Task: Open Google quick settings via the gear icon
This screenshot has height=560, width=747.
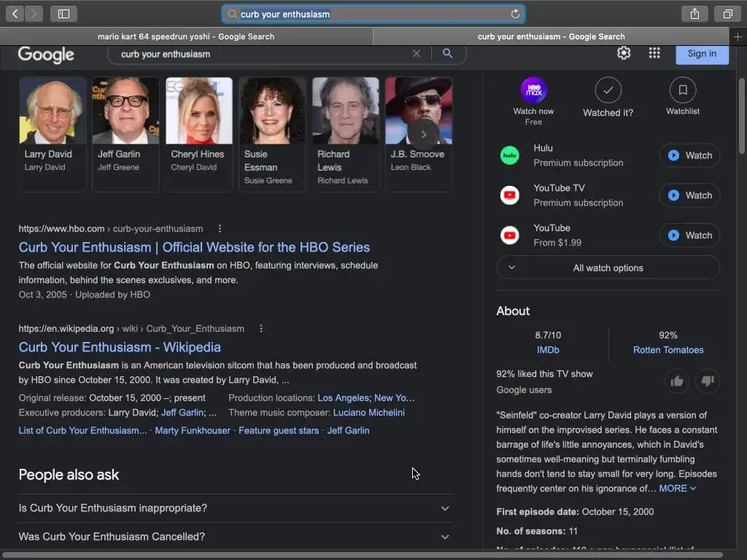Action: [x=624, y=52]
